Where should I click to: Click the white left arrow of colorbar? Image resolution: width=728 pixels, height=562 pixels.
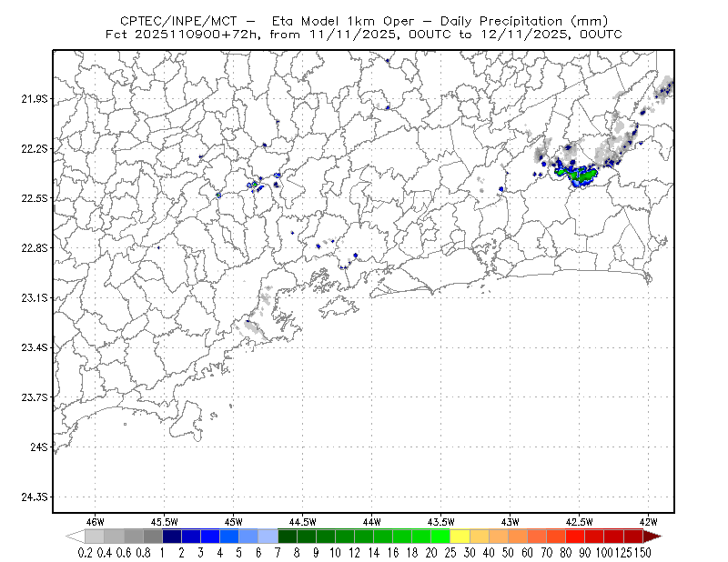click(x=76, y=537)
